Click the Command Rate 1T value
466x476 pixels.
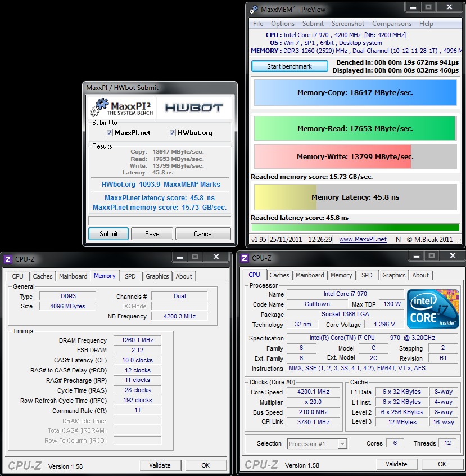click(x=137, y=410)
